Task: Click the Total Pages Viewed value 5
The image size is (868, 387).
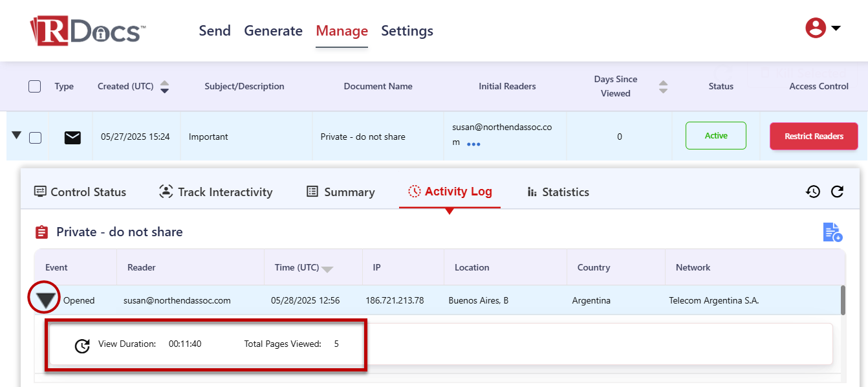Action: (336, 344)
